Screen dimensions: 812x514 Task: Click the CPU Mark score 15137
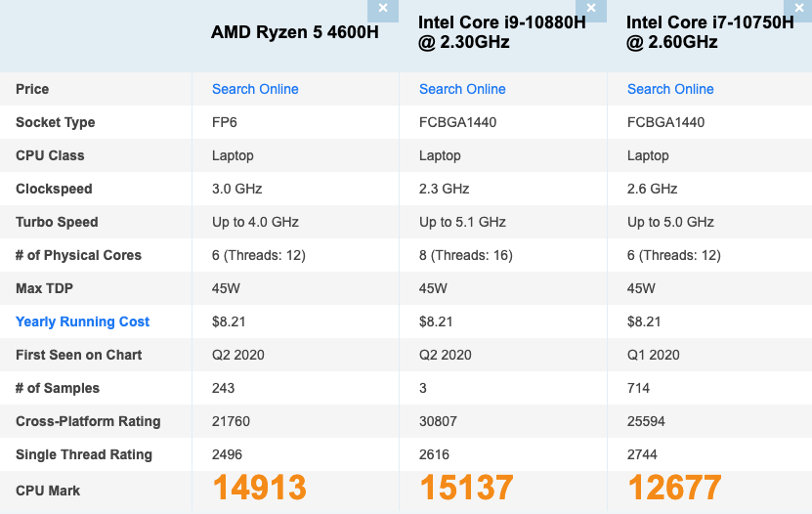pyautogui.click(x=467, y=488)
